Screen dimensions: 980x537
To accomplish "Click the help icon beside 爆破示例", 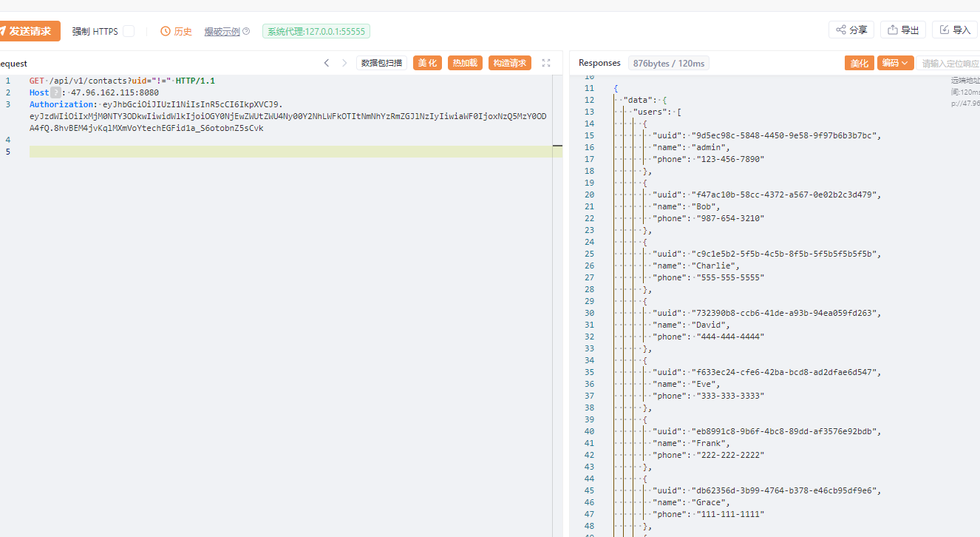I will [246, 31].
